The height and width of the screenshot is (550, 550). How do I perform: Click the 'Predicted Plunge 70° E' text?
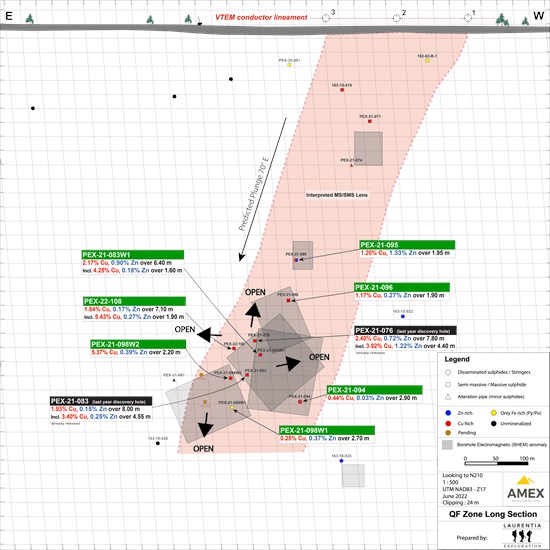pos(253,194)
